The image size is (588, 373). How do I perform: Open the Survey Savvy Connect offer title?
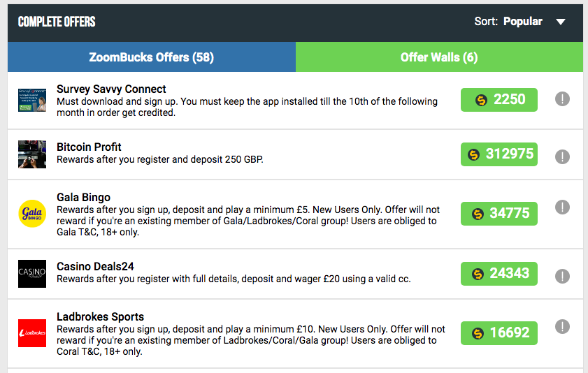[111, 89]
